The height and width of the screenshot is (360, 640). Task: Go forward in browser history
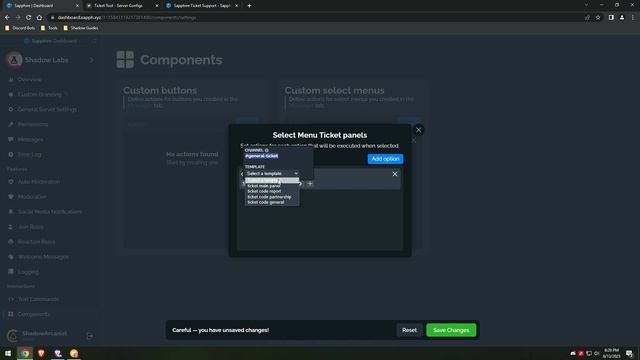tap(18, 18)
